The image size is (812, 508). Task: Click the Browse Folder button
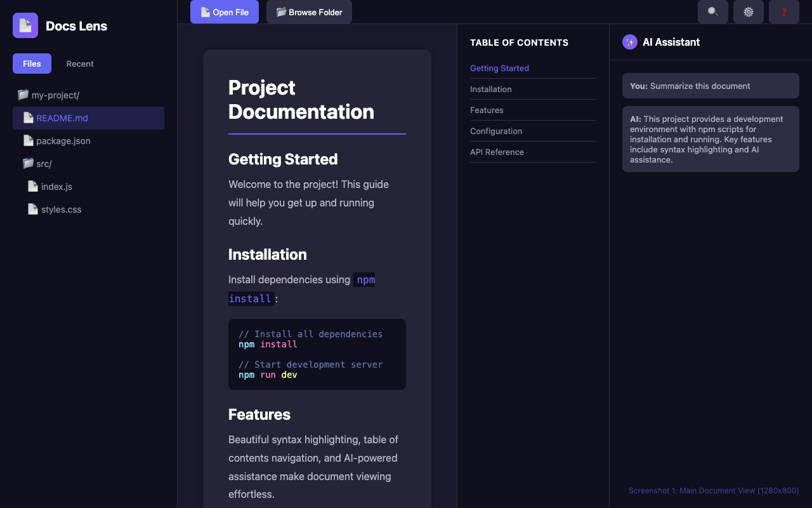(309, 12)
